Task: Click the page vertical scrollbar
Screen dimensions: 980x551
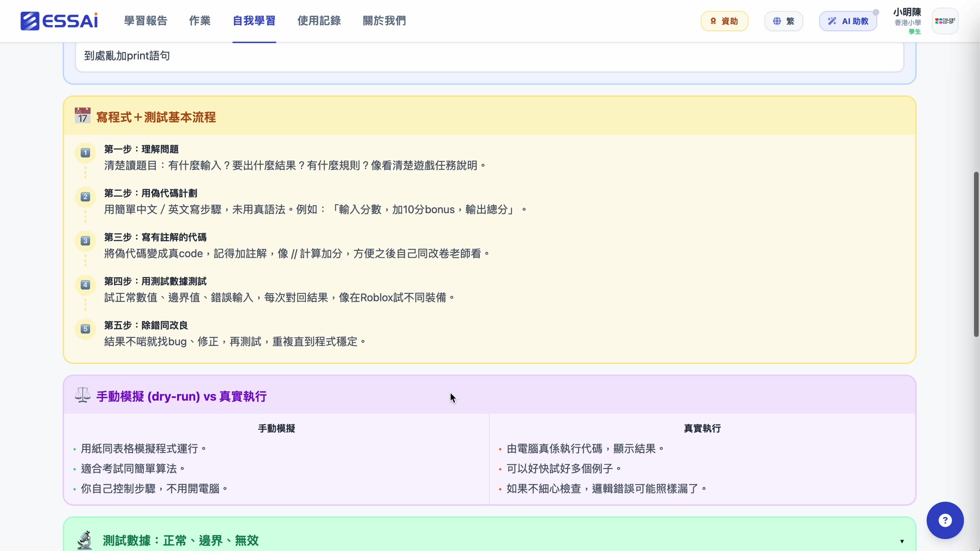Action: click(976, 254)
